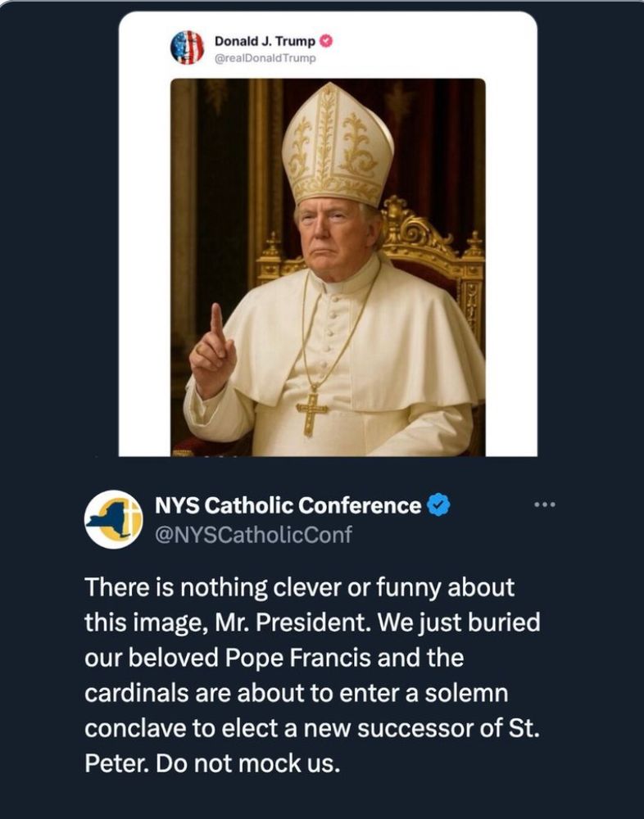Image resolution: width=644 pixels, height=819 pixels.
Task: Open the @NYSCatholicConf handle link
Action: pyautogui.click(x=253, y=535)
